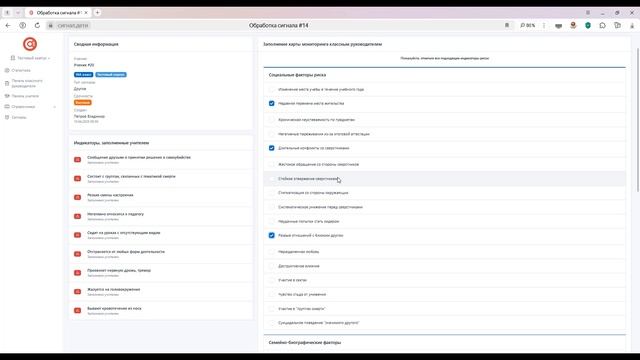Click the dark blue class badge
Viewport: 640px width, 360px height.
click(x=83, y=75)
